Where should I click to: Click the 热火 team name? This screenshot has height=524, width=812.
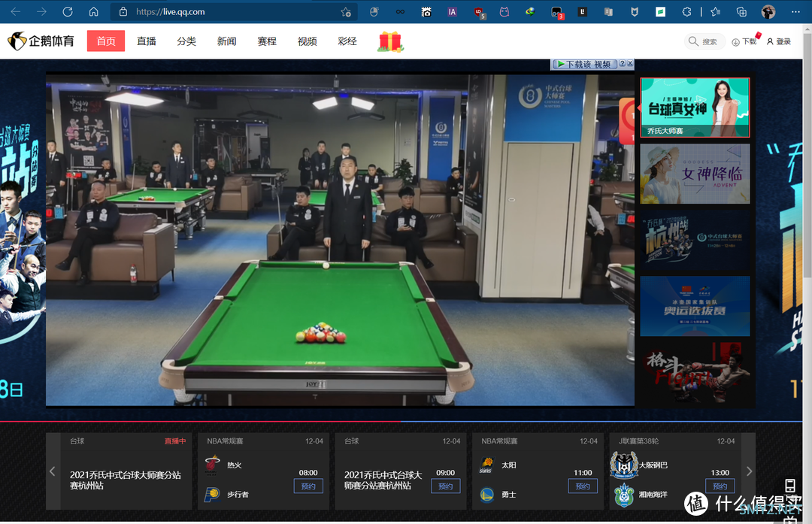[x=235, y=465]
